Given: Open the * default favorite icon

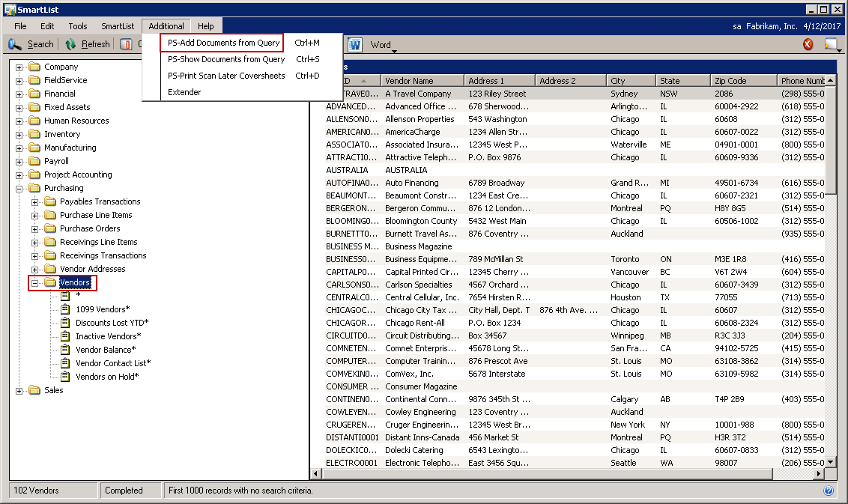Looking at the screenshot, I should point(65,296).
